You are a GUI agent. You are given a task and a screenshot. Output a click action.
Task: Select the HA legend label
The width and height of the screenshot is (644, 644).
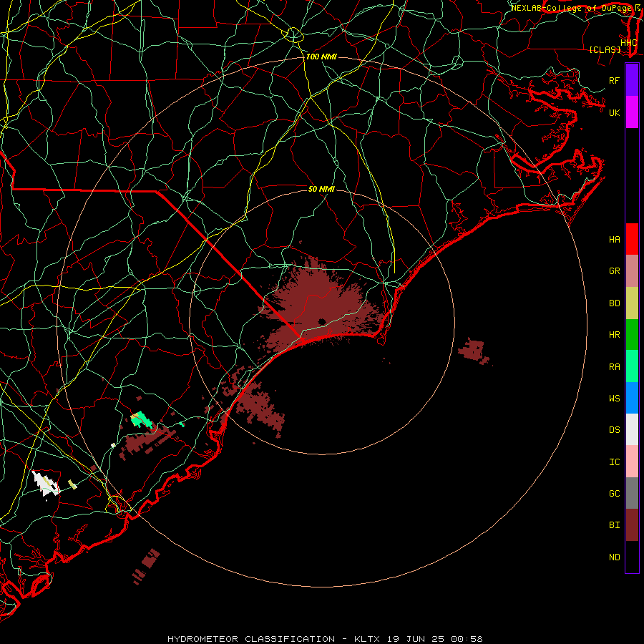(614, 239)
